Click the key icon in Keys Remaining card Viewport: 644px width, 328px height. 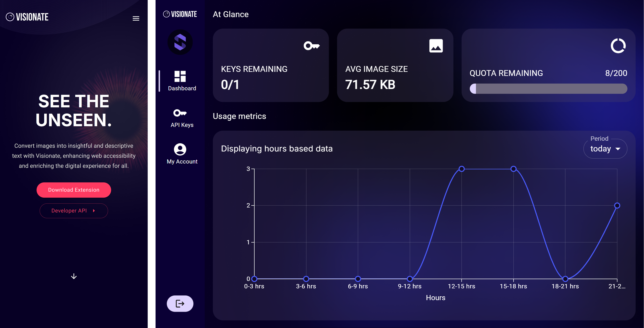click(x=311, y=46)
